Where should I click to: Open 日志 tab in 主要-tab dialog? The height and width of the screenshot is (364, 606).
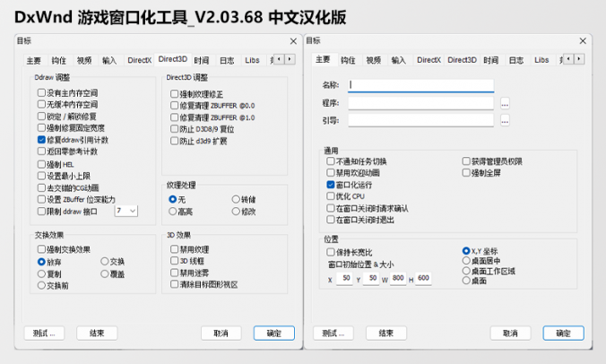tap(516, 60)
